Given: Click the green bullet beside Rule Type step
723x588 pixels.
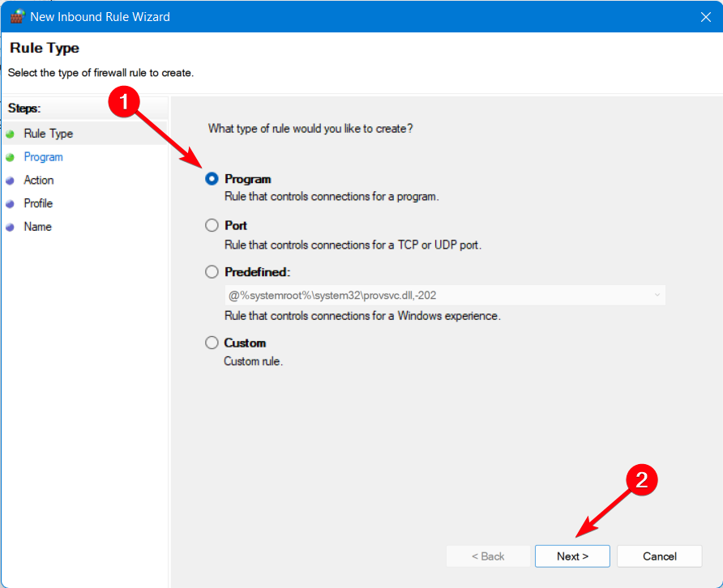Looking at the screenshot, I should coord(11,134).
